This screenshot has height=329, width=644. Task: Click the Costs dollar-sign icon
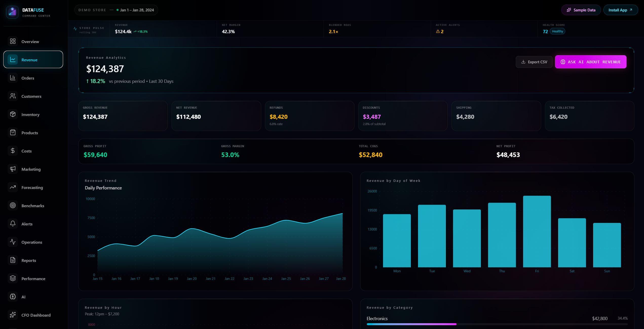[13, 151]
